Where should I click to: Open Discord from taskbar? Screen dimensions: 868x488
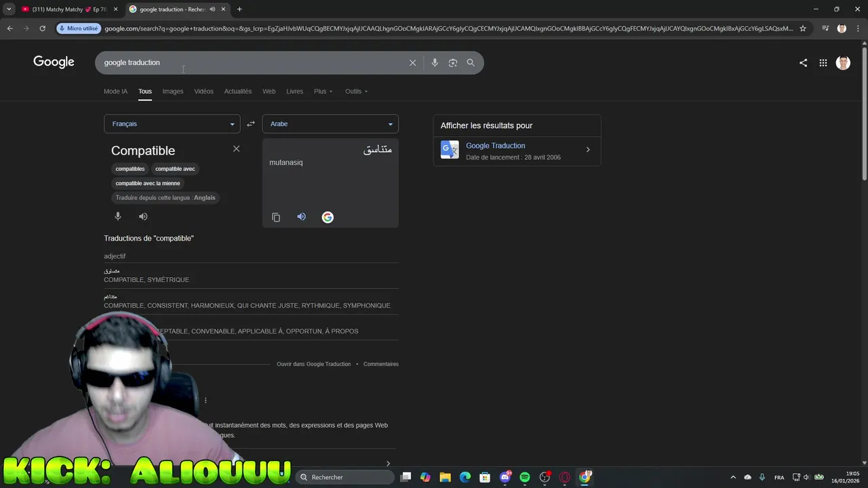pos(505,477)
